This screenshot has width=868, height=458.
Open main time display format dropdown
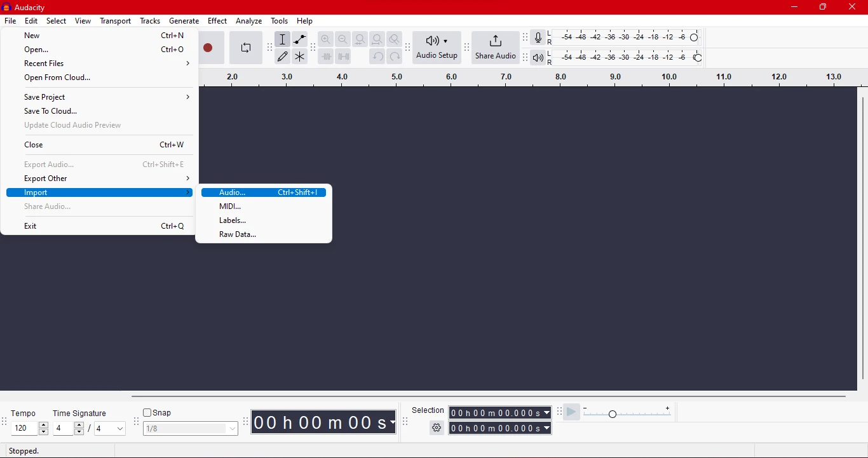pos(392,423)
